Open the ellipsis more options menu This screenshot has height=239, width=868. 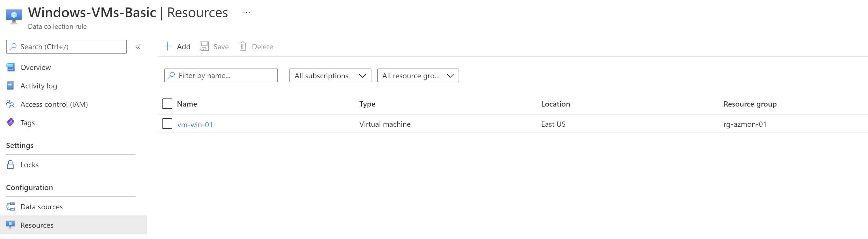click(x=246, y=13)
